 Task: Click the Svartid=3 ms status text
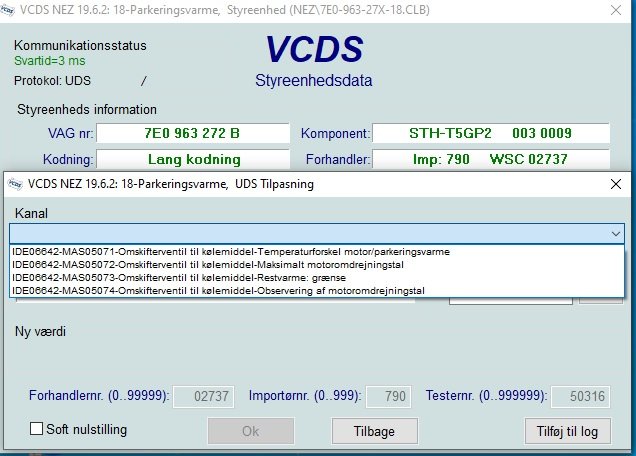point(49,61)
